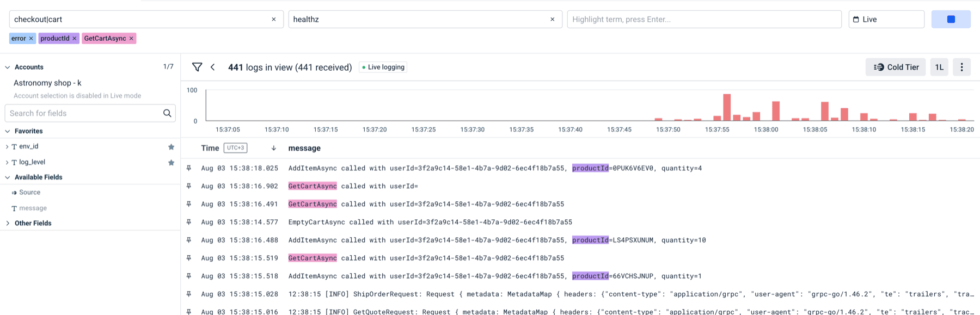Collapse the Available Fields section
The image size is (980, 315).
[x=8, y=177]
